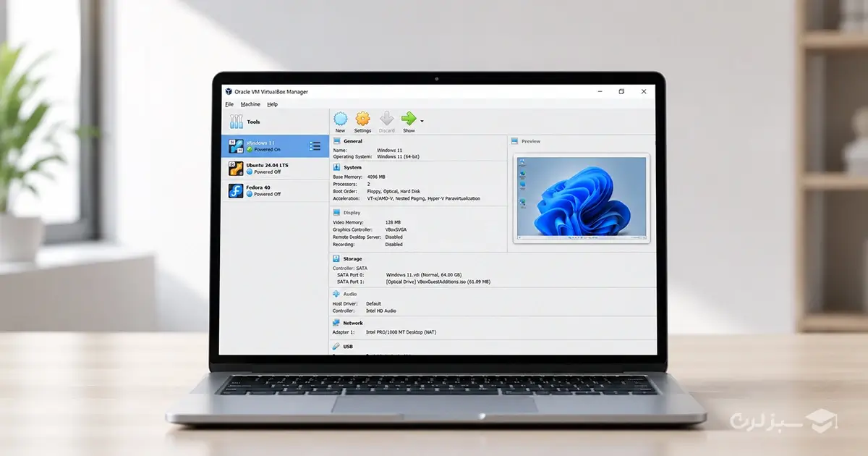Click the System section heading

coord(352,167)
